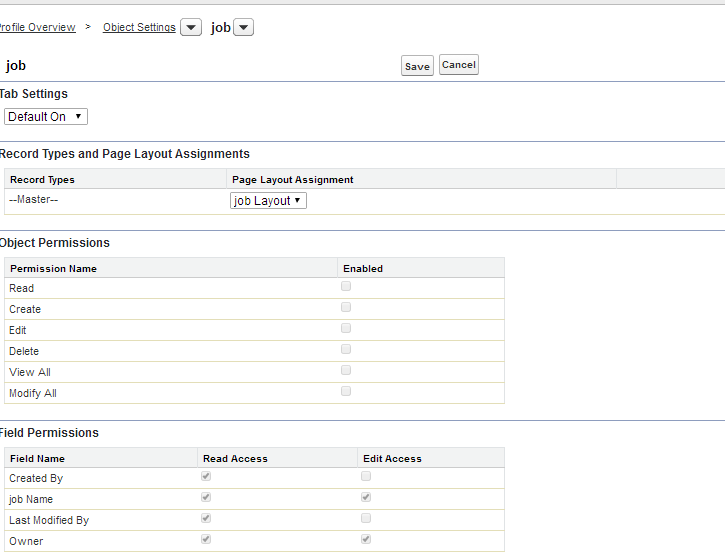Click the --Master-- record type row
This screenshot has width=725, height=554.
tap(34, 200)
